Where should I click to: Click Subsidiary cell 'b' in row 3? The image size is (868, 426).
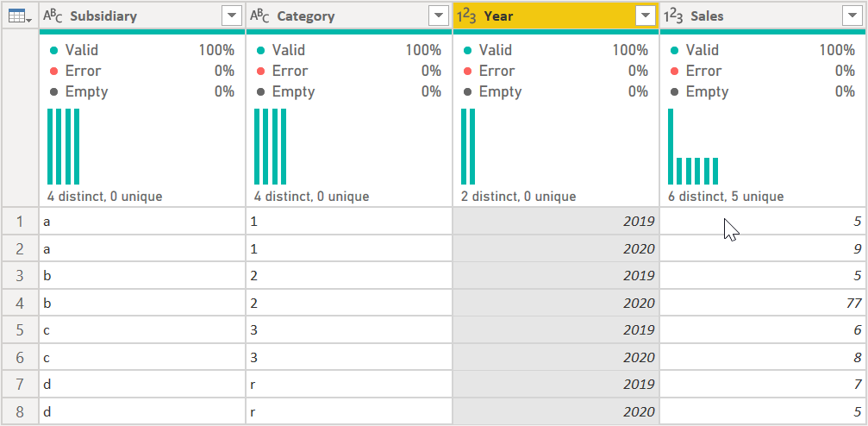coord(142,275)
